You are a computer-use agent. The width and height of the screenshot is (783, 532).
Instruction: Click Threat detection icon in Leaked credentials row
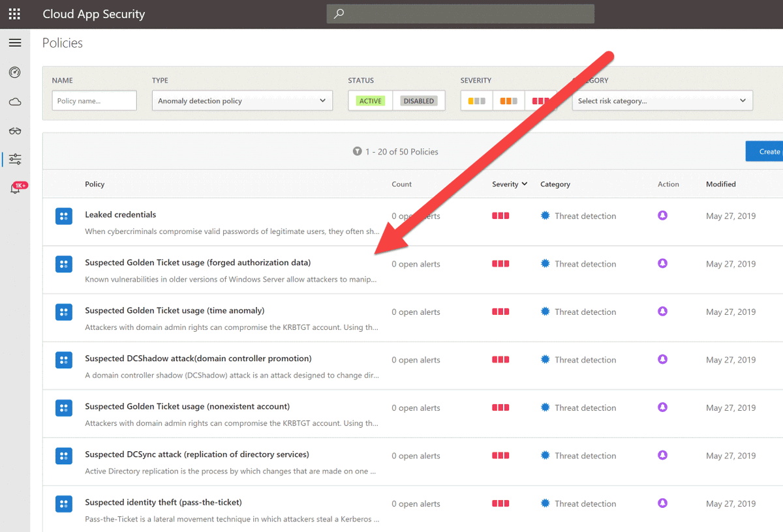coord(545,216)
